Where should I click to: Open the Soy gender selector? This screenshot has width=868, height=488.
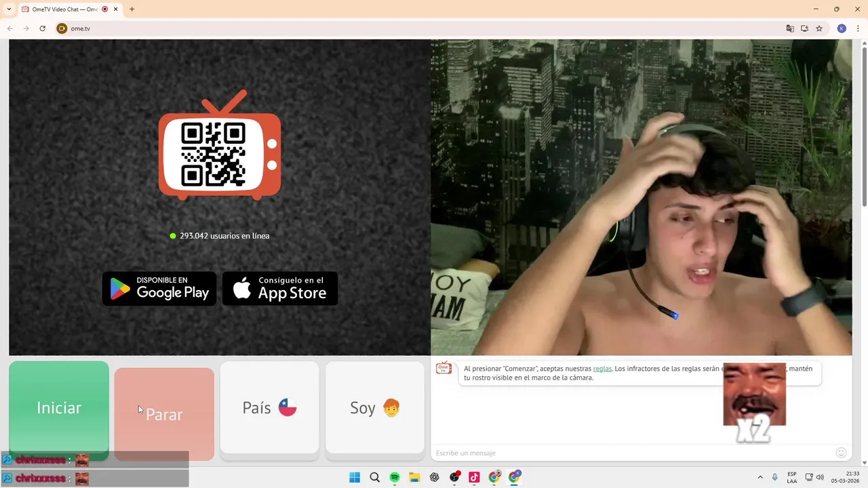[x=375, y=407]
